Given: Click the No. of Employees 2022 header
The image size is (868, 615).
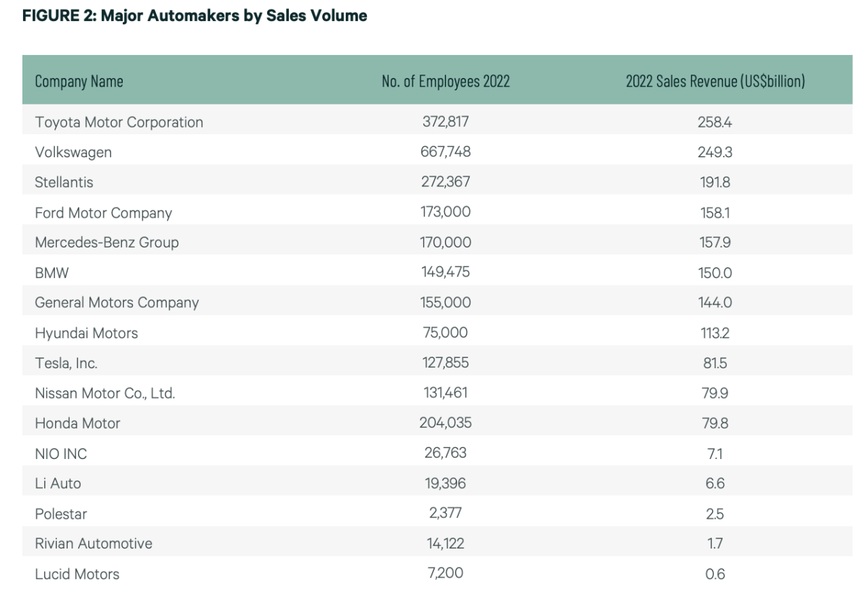Looking at the screenshot, I should [446, 82].
